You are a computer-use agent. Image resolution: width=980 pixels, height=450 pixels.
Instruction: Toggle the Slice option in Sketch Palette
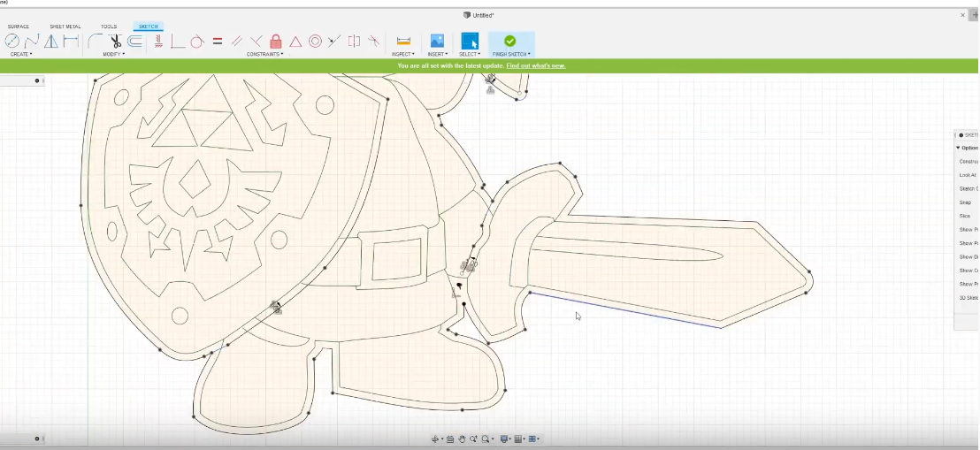coord(965,217)
